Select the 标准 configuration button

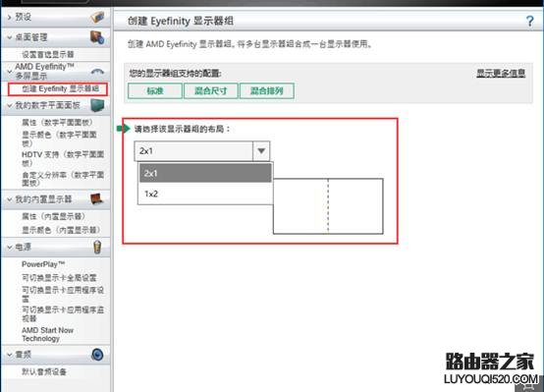(155, 91)
